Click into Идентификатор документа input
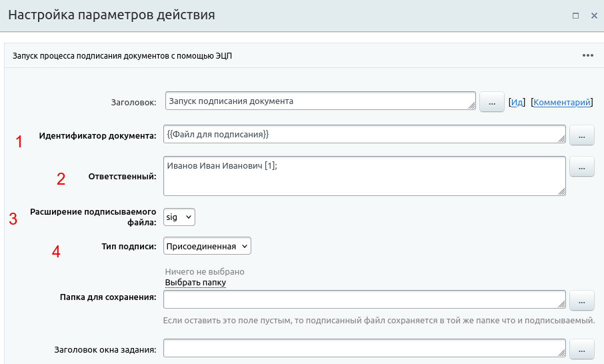The height and width of the screenshot is (364, 604). pyautogui.click(x=360, y=135)
